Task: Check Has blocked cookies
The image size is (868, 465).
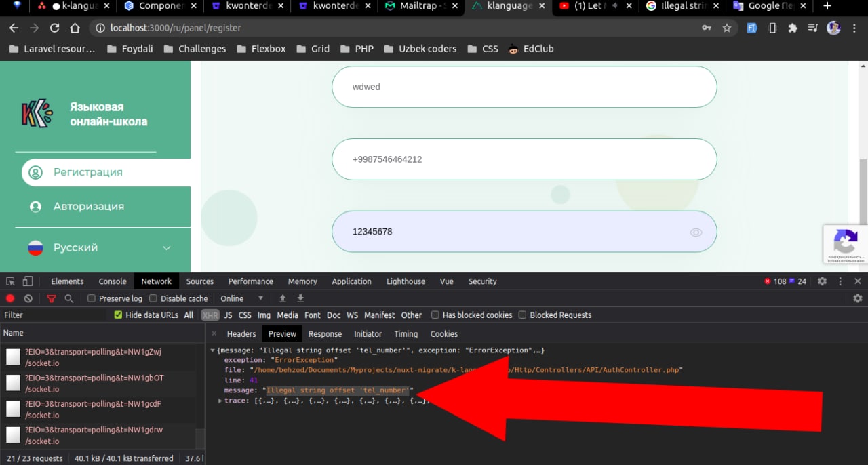Action: coord(435,315)
